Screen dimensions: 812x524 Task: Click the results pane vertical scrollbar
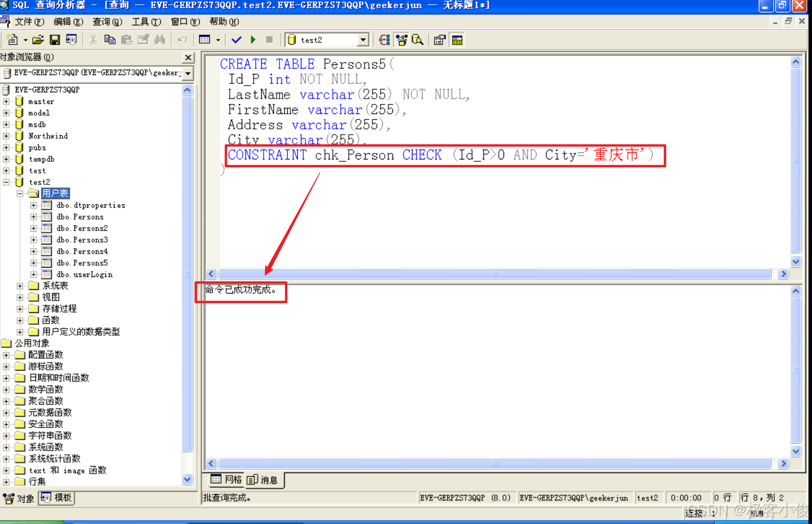coord(796,370)
